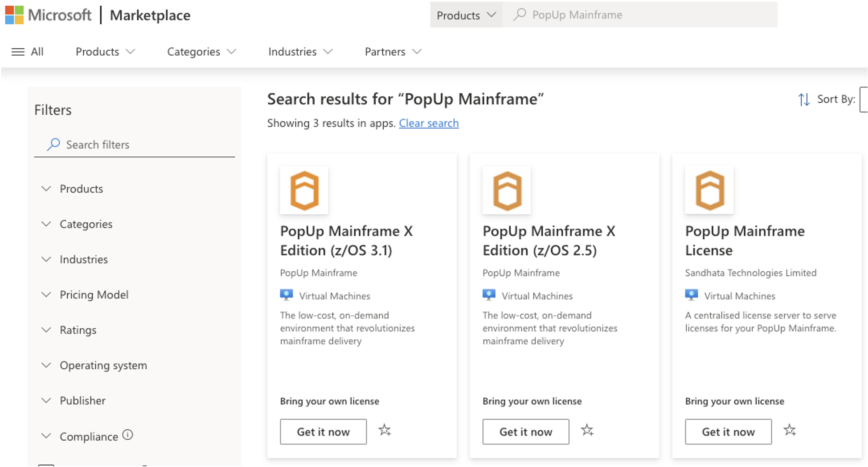Click the Virtual Machines icon on PopUp Mainframe License card

click(691, 295)
